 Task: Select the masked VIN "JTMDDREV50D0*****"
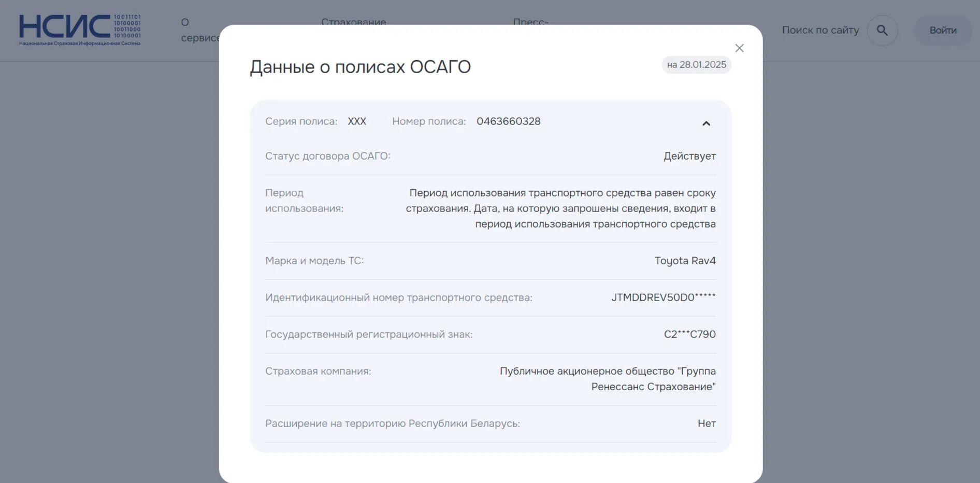click(x=663, y=297)
